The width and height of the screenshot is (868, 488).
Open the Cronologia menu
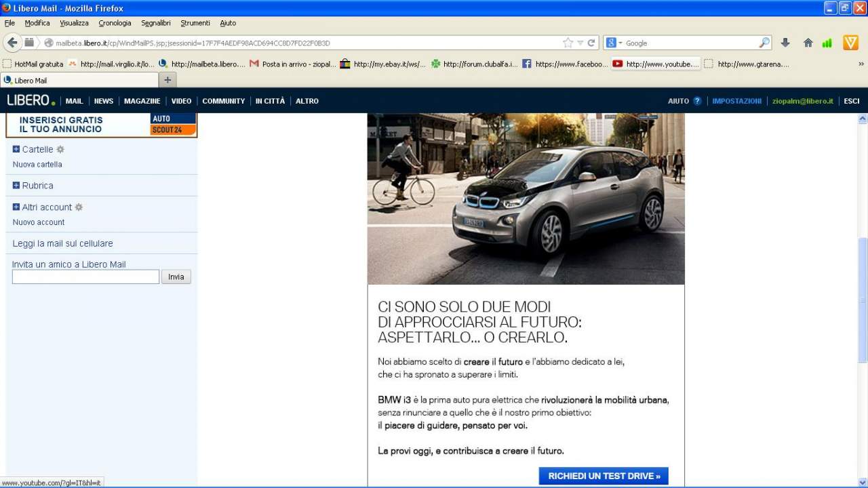tap(115, 23)
